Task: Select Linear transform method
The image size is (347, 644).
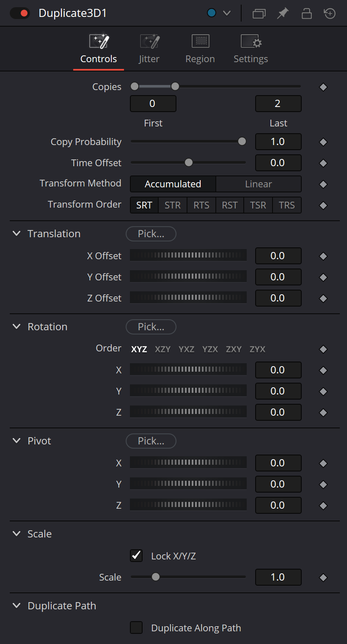Action: [x=259, y=184]
